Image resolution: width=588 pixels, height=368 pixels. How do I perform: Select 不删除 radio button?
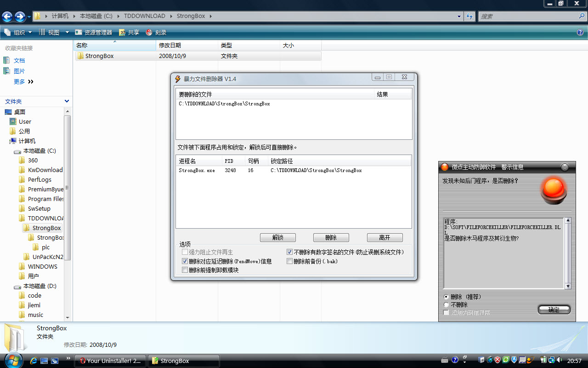coord(446,305)
